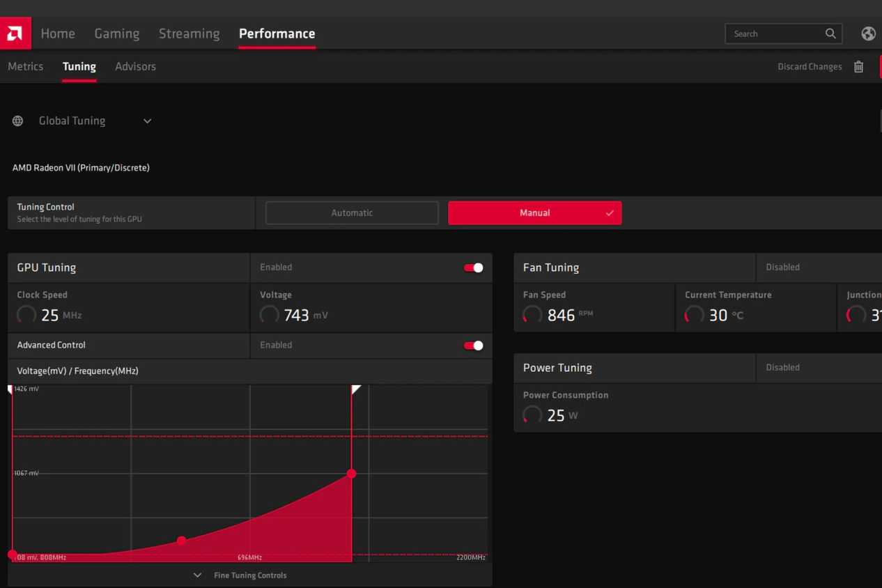Click the Power Consumption gauge icon
Image resolution: width=882 pixels, height=588 pixels.
(x=532, y=415)
